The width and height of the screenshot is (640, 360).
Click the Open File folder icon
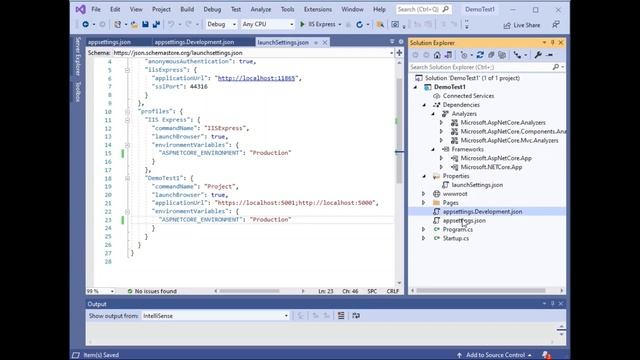tap(134, 24)
